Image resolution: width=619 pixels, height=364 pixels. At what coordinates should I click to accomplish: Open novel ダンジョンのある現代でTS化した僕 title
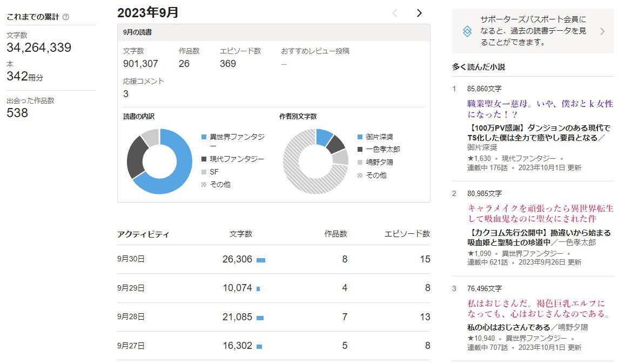539,133
